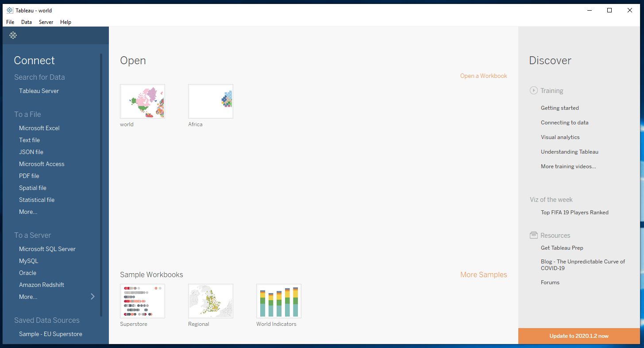Open the World Indicators sample workbook
The width and height of the screenshot is (644, 348).
(x=279, y=301)
